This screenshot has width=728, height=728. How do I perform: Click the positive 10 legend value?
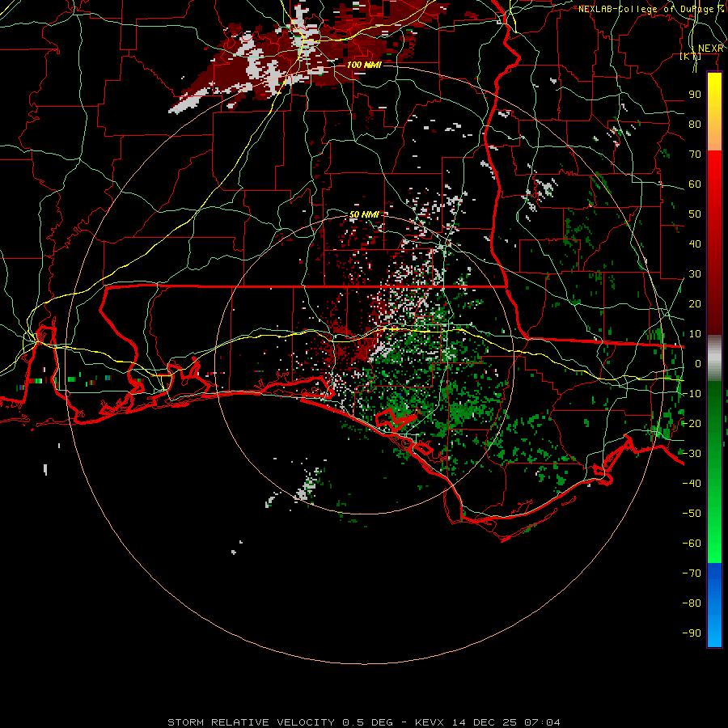click(695, 334)
